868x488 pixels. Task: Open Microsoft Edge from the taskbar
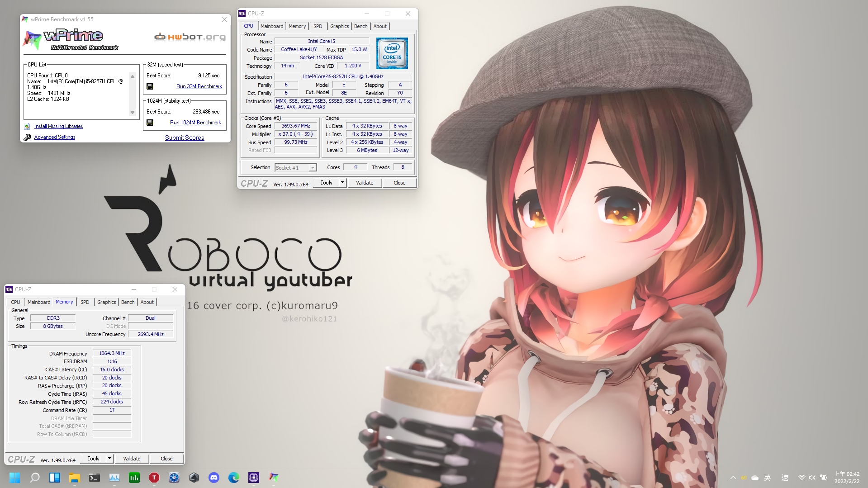[x=234, y=478]
